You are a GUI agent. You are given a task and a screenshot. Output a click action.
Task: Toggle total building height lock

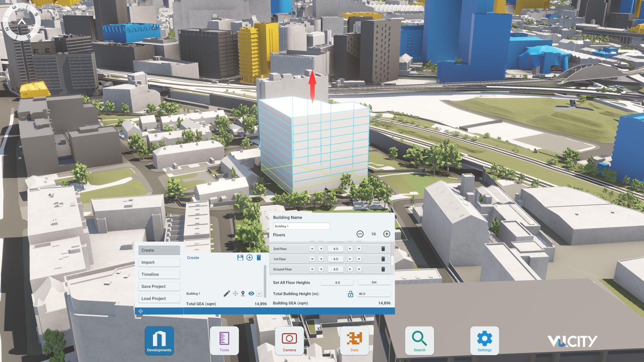tap(351, 294)
